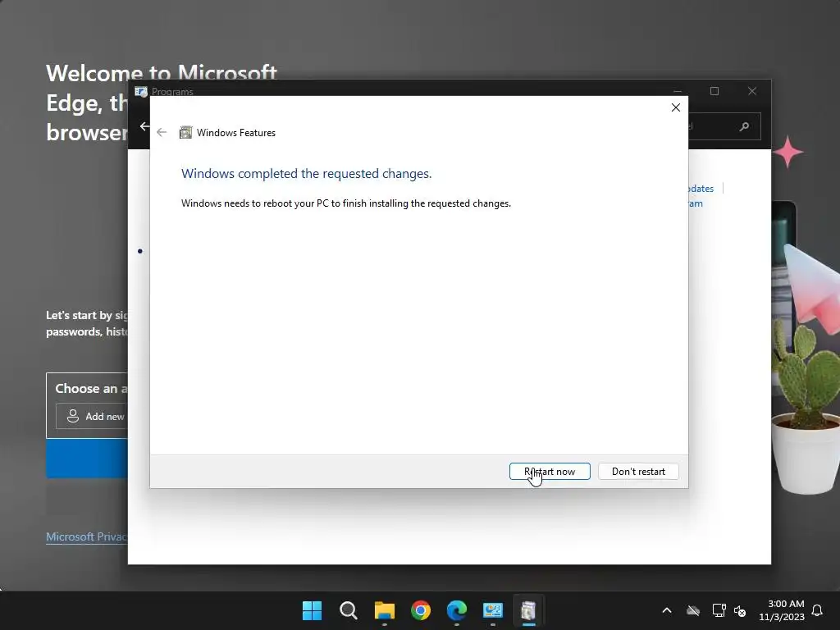The width and height of the screenshot is (840, 630).
Task: Switch to Control Panel taskbar icon
Action: [493, 610]
